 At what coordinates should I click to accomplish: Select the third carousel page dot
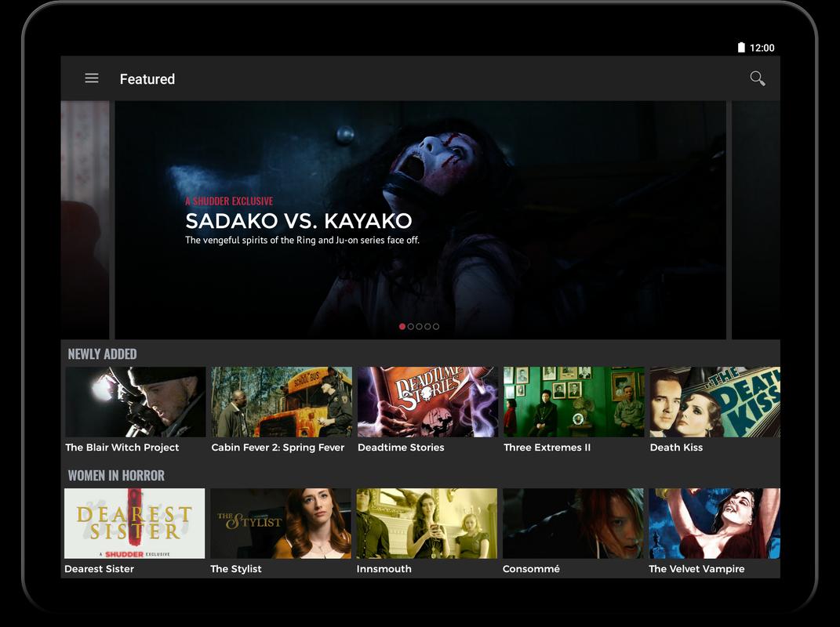tap(419, 327)
